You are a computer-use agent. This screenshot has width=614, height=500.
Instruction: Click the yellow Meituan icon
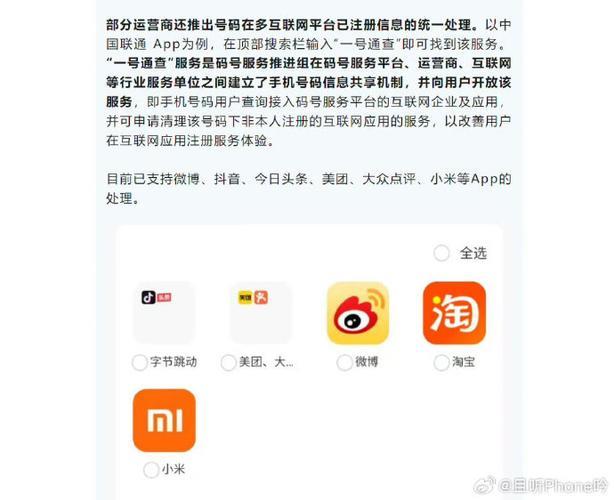point(245,298)
